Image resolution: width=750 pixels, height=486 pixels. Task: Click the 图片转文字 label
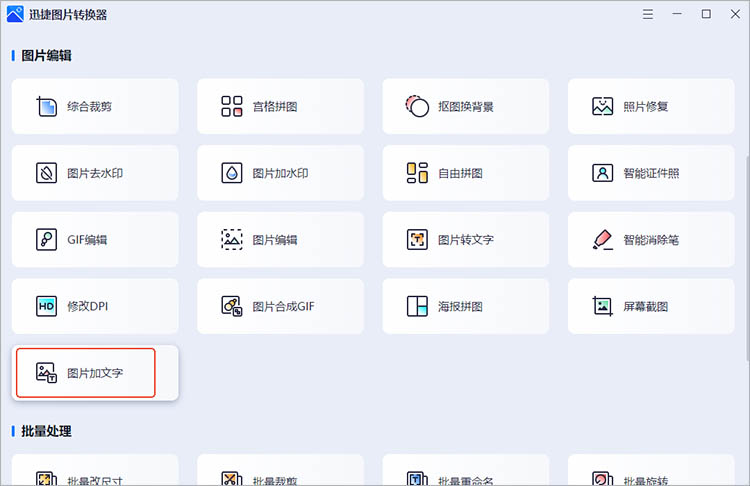click(x=466, y=240)
